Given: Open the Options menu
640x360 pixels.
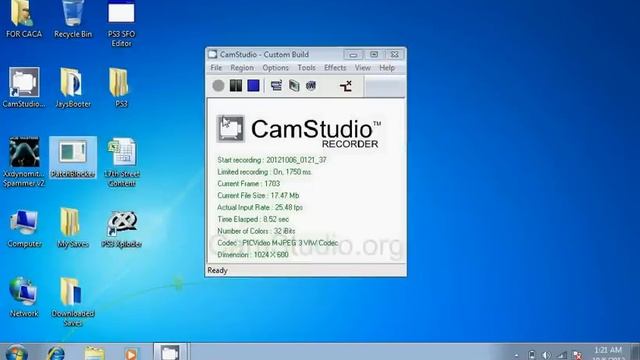Looking at the screenshot, I should click(276, 68).
